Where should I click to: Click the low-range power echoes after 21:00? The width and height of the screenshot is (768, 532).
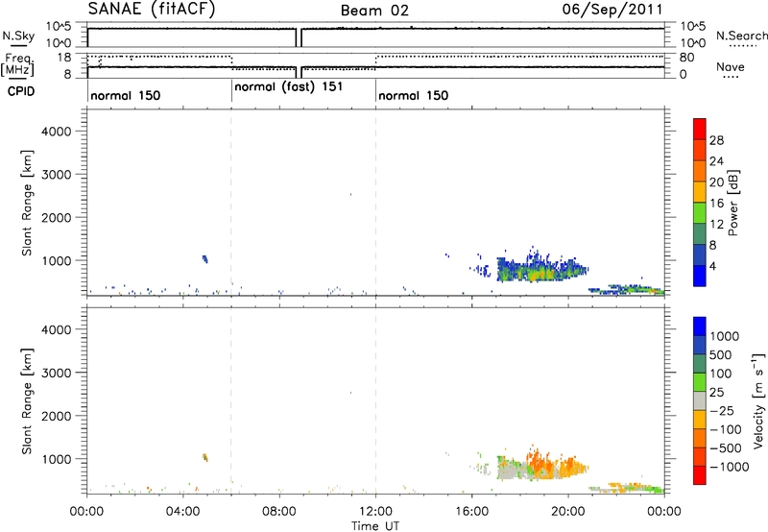(627, 289)
